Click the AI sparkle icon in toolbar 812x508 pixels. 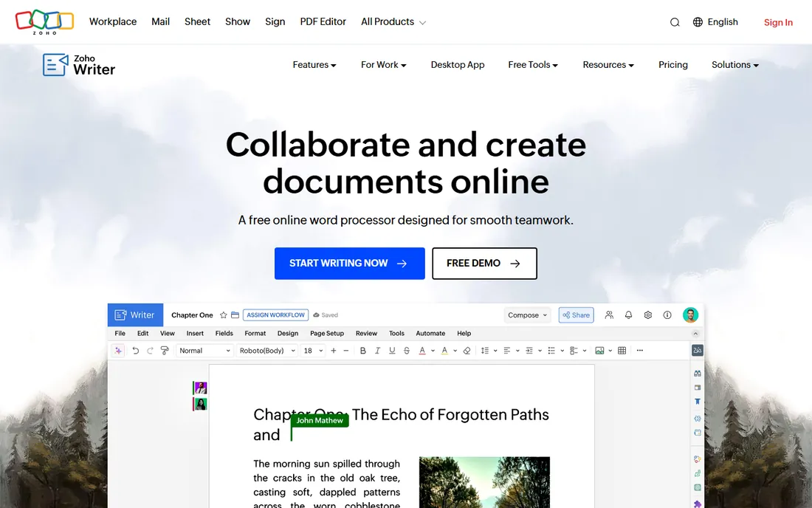(x=118, y=351)
